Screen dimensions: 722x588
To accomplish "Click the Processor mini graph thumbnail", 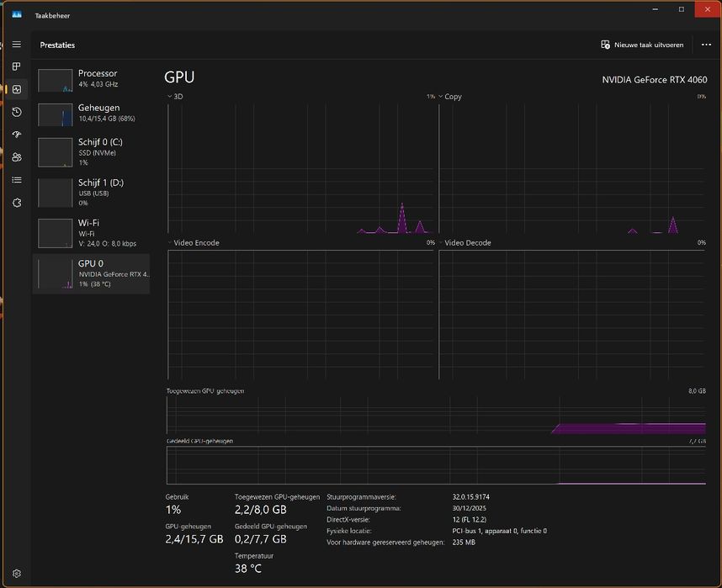I will pyautogui.click(x=56, y=80).
